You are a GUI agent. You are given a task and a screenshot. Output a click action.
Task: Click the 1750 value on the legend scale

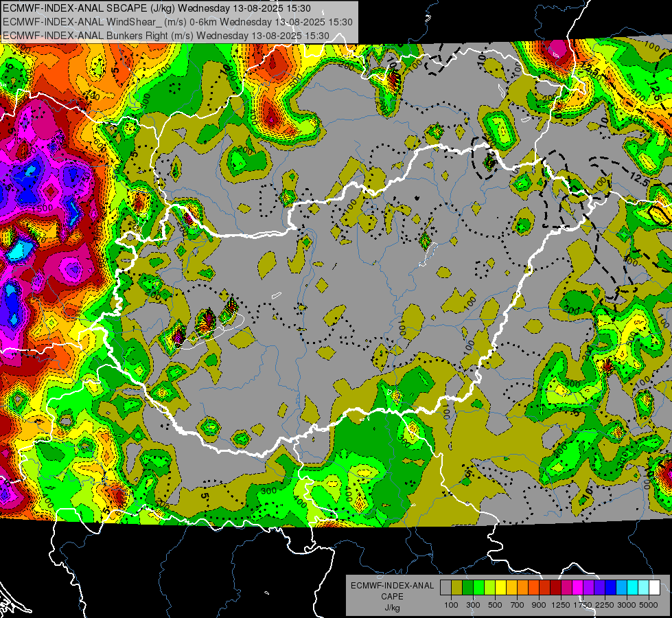pyautogui.click(x=583, y=605)
